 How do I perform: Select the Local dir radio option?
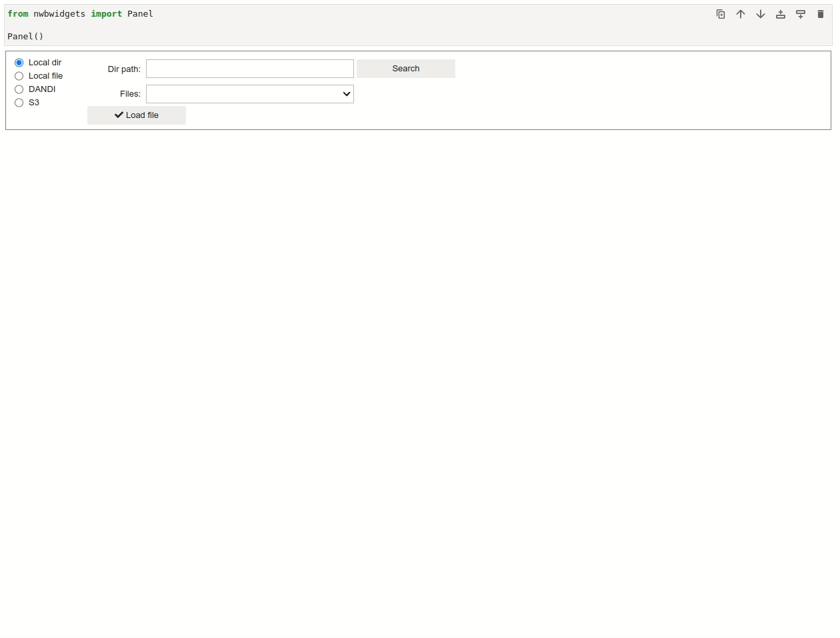click(19, 63)
